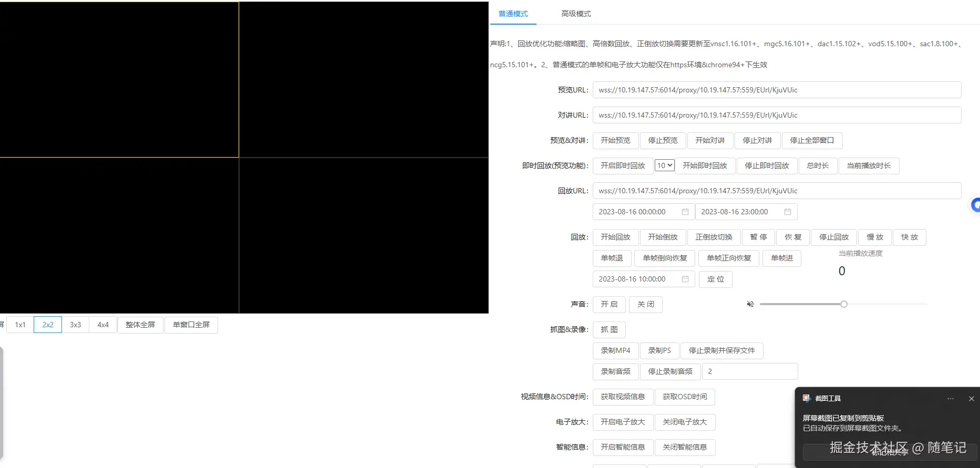
Task: Click 开始预览 button
Action: pyautogui.click(x=616, y=140)
